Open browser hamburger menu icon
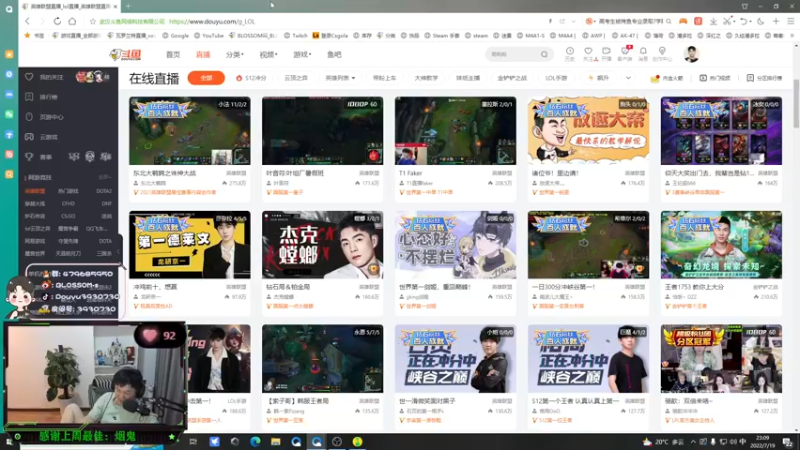 (791, 21)
